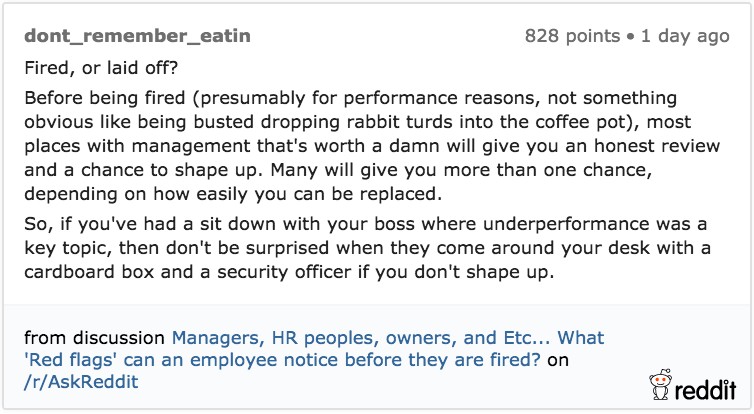Open the 'Managers, HR peoples, owners' discussion link
754x414 pixels.
[x=388, y=338]
